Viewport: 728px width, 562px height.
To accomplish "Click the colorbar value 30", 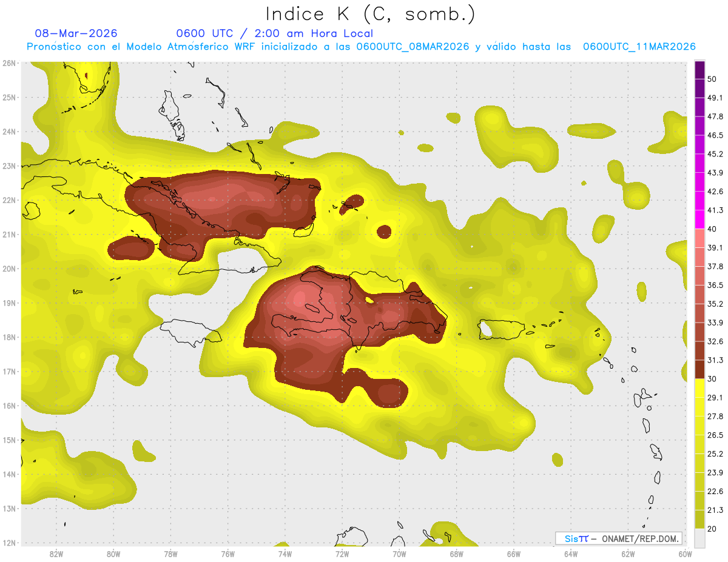I will (712, 379).
